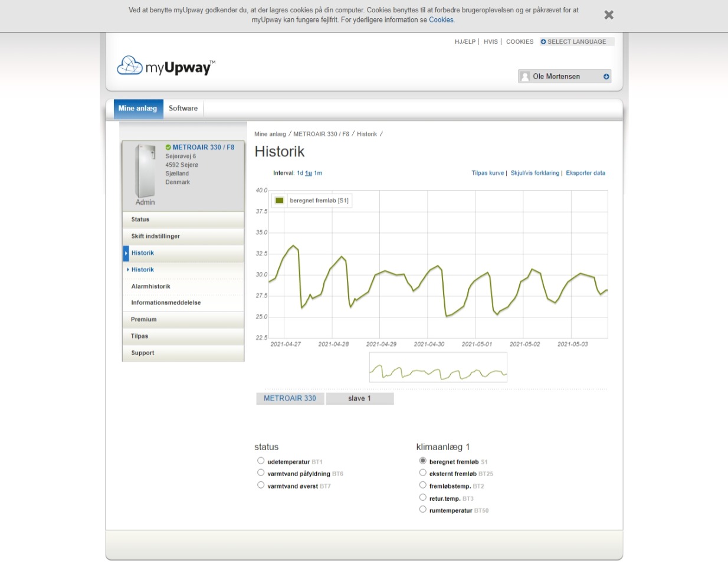
Task: Click METROAIR 330 / F8 in breadcrumb
Action: pyautogui.click(x=321, y=135)
